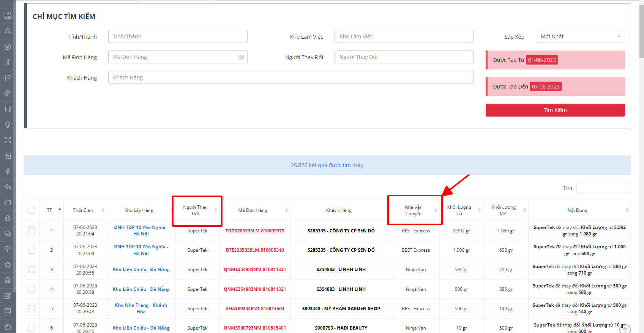Image resolution: width=644 pixels, height=333 pixels.
Task: Tick the select-all checkbox in table header
Action: (x=32, y=210)
